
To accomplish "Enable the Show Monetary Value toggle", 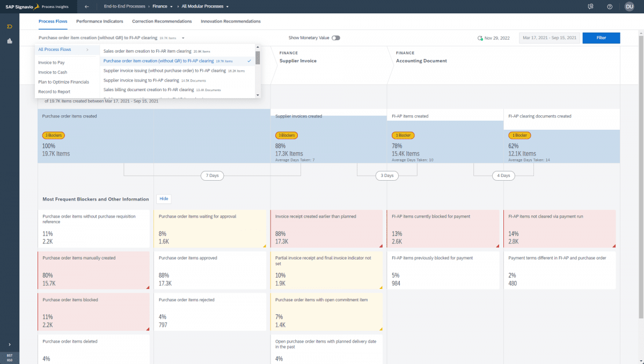I will (336, 38).
